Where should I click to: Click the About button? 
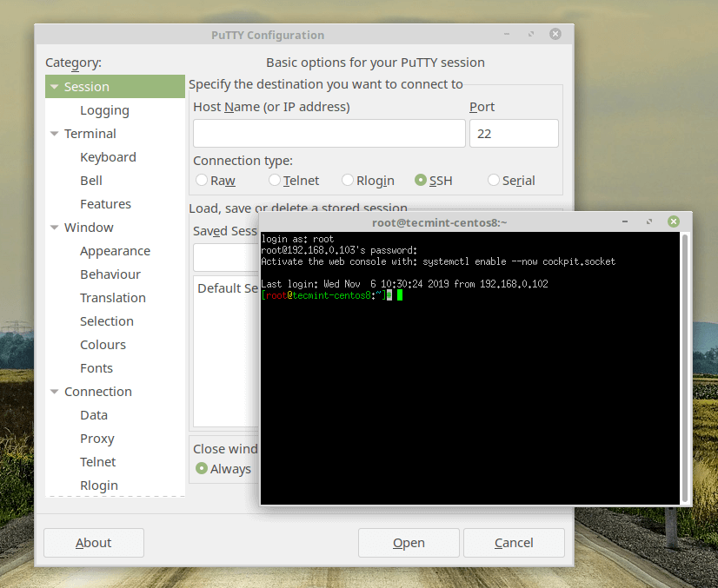tap(93, 542)
